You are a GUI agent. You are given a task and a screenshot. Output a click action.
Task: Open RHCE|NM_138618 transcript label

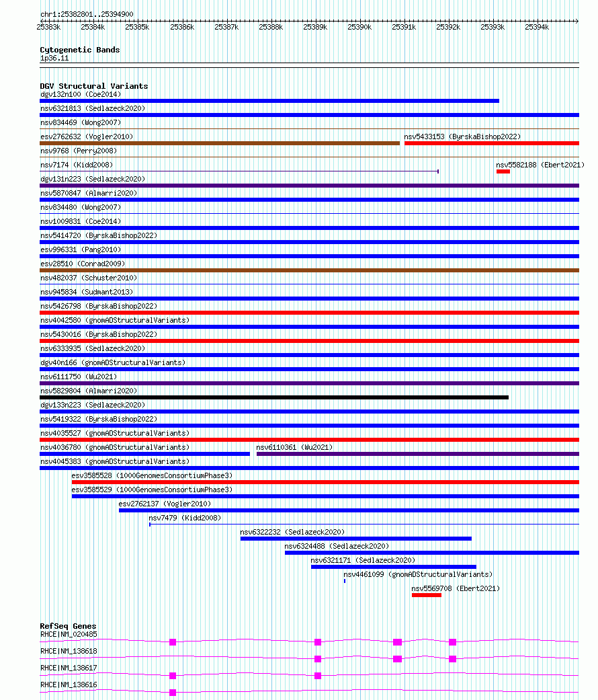tap(69, 652)
